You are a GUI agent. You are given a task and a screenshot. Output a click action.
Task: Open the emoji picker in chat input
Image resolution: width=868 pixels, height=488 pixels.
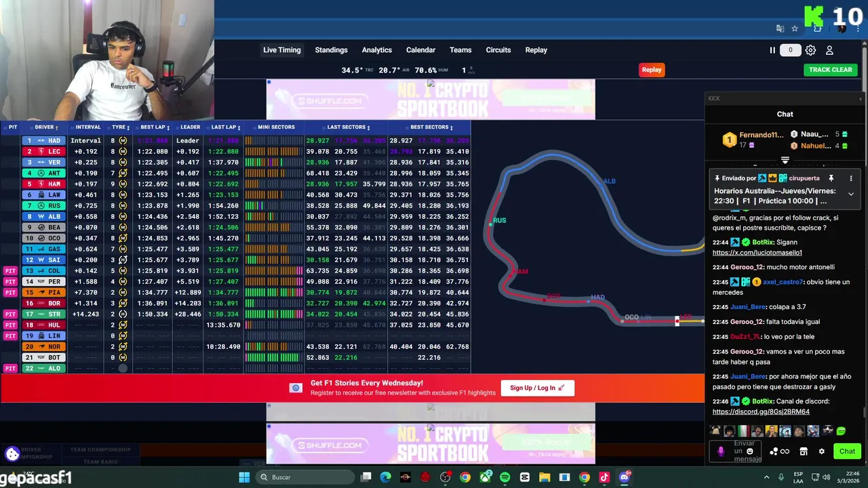pyautogui.click(x=749, y=451)
